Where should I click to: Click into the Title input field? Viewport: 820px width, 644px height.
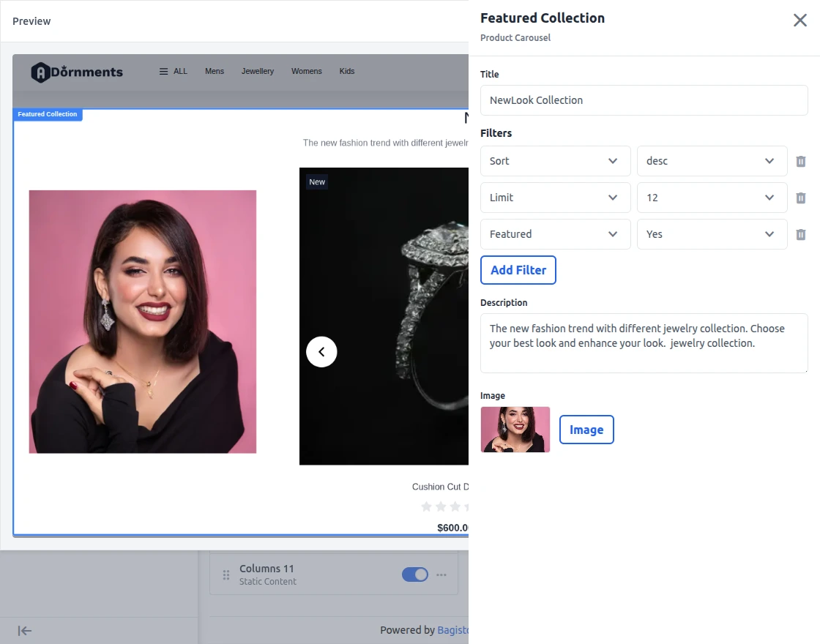pyautogui.click(x=644, y=100)
